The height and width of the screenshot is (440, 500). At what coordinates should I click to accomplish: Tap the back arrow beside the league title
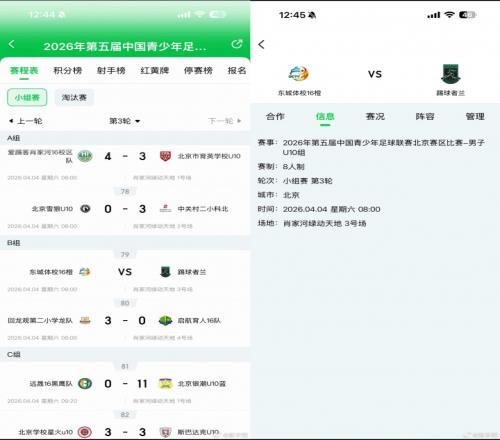12,44
